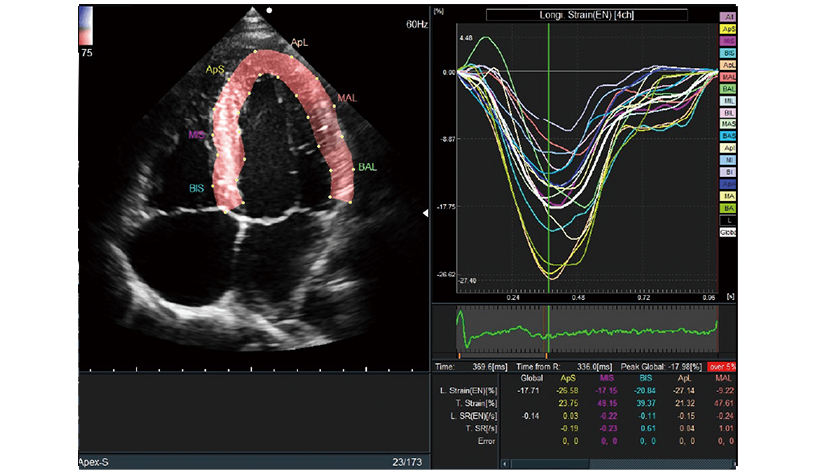Toggle the MAL curve legend box

(730, 76)
